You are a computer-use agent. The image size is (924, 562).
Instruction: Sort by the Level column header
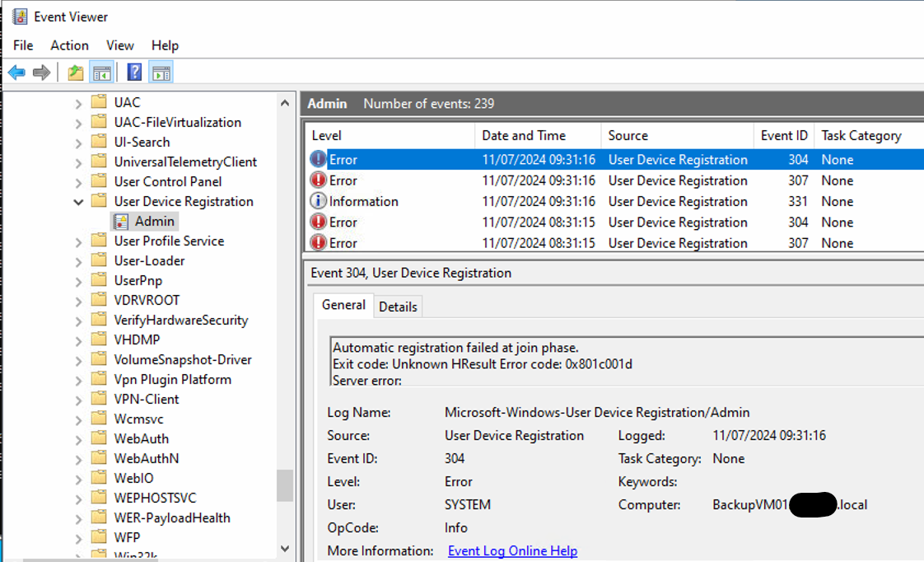(x=389, y=136)
